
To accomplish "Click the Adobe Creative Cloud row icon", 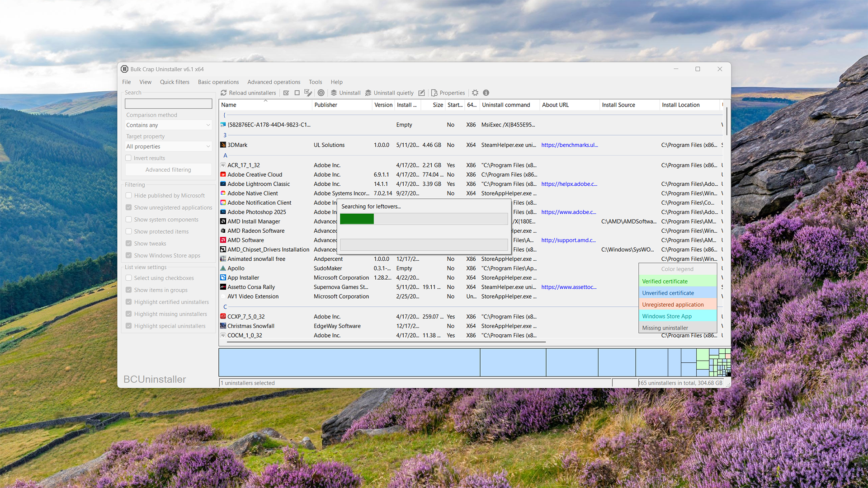I will (x=223, y=174).
